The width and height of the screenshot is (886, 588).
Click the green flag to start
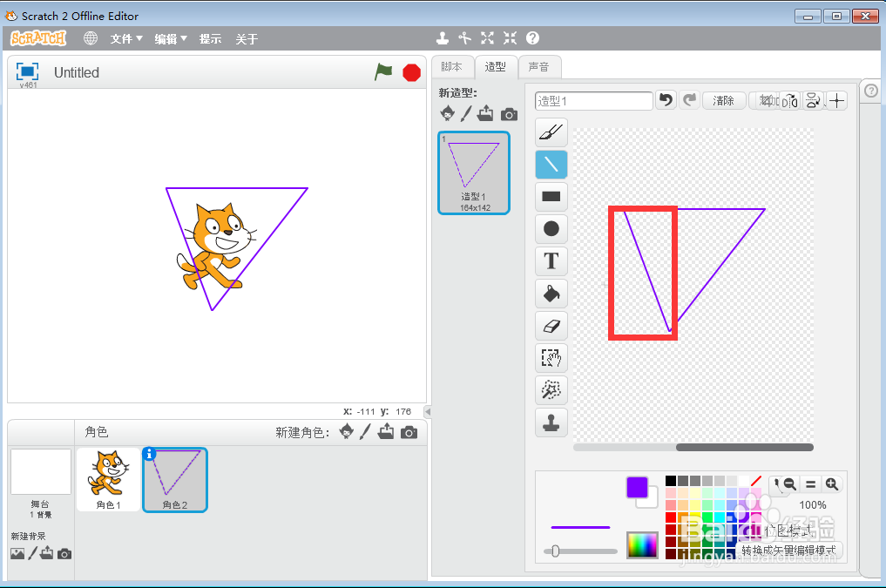[383, 72]
